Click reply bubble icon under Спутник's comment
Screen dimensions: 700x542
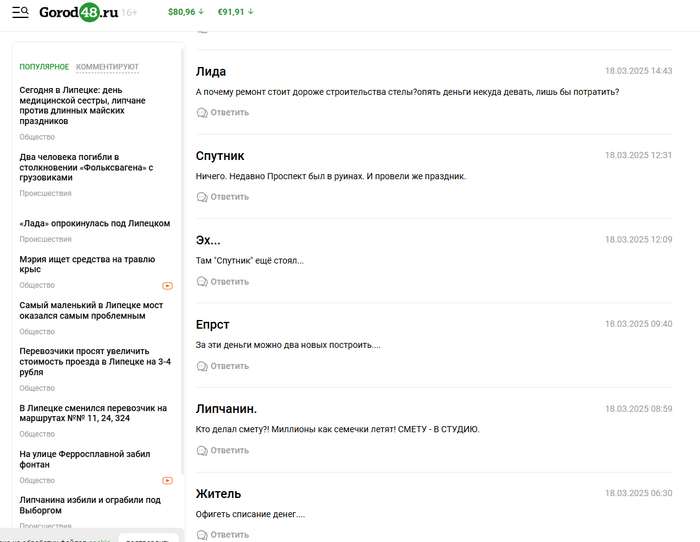pyautogui.click(x=202, y=197)
